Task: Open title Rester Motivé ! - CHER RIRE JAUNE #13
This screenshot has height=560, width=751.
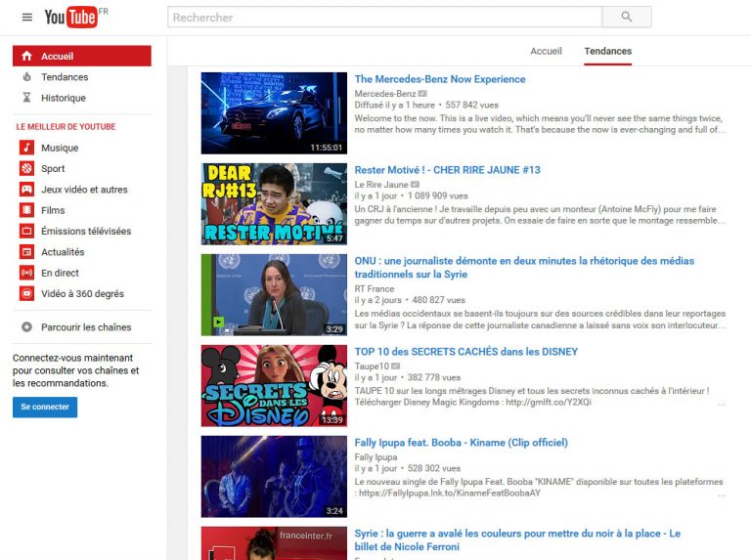Action: (x=447, y=170)
